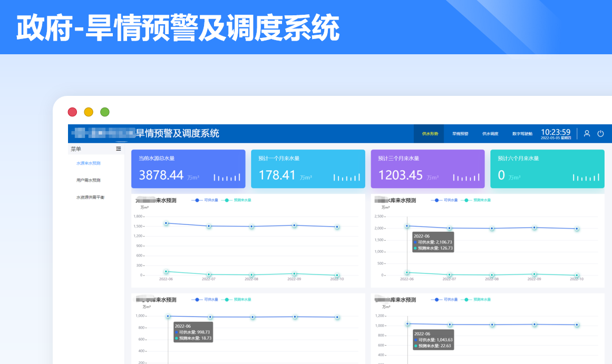Viewport: 612px width, 364px height.
Task: Toggle 可供水量 legend in the 2,500-scale chart
Action: click(444, 200)
